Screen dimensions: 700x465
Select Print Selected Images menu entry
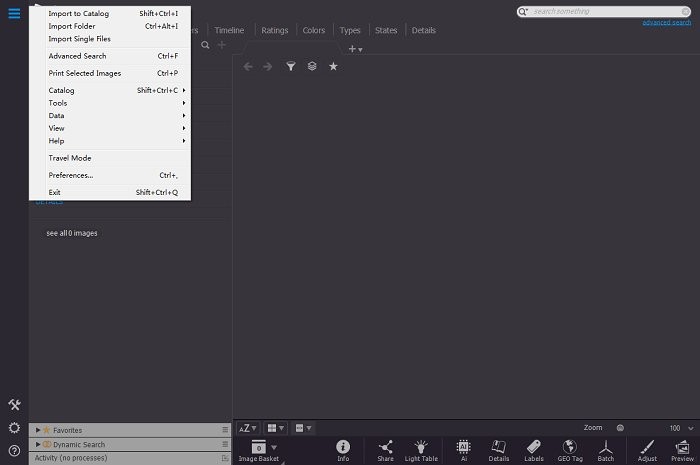(x=110, y=73)
